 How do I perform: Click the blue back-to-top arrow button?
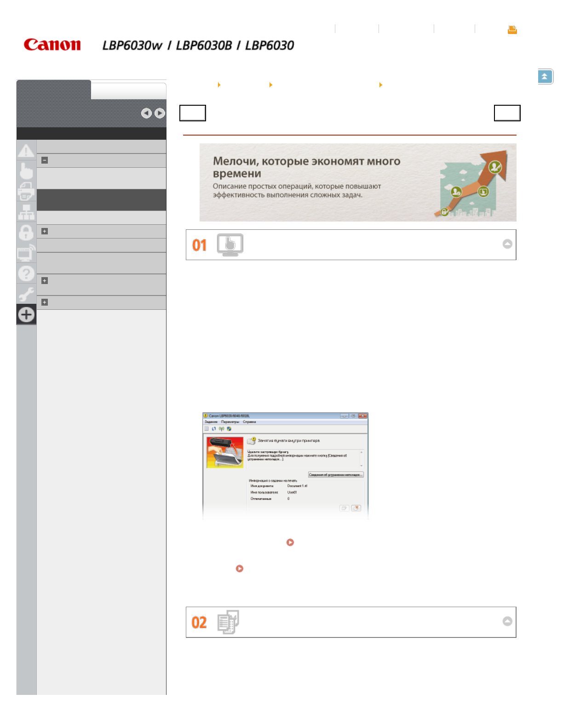point(545,77)
